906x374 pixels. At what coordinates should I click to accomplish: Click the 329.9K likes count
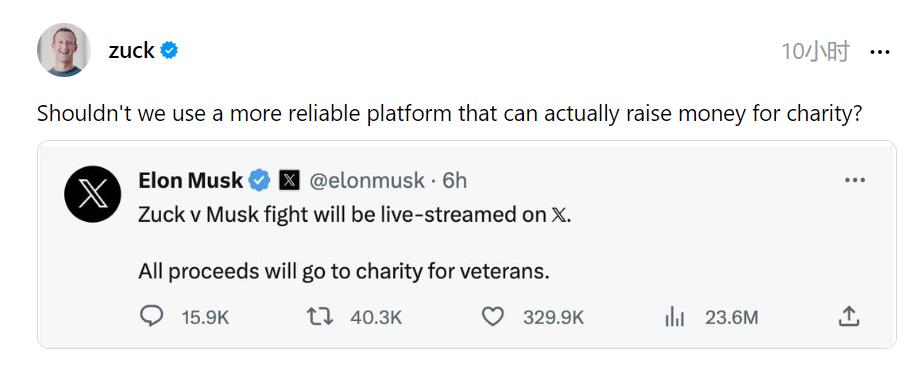pyautogui.click(x=554, y=317)
